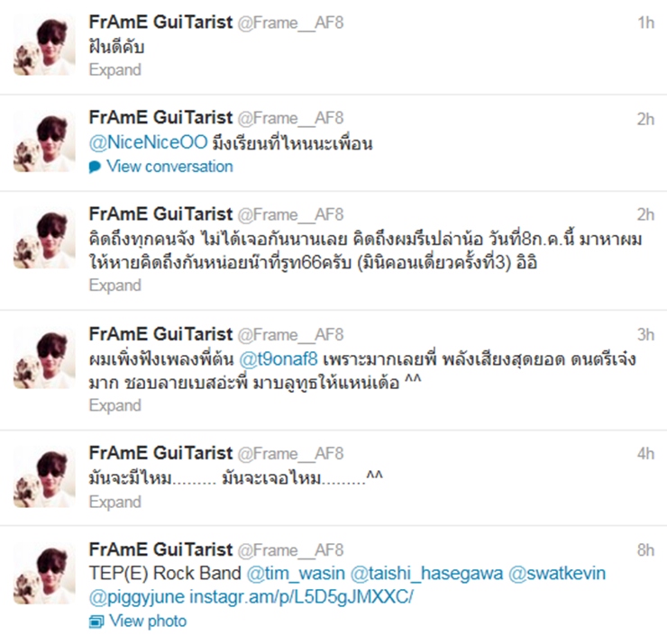667x644 pixels.
Task: Click the View conversation speech bubble icon
Action: point(95,167)
